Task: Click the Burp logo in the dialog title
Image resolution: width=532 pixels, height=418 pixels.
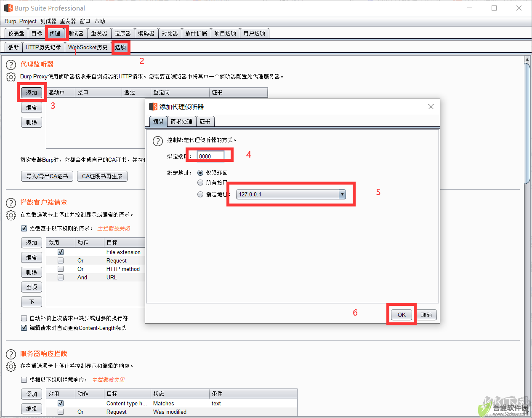Action: [153, 107]
